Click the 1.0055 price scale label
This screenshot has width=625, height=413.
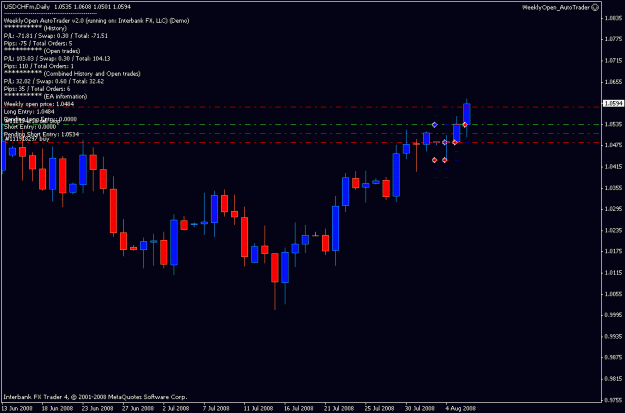tap(613, 294)
